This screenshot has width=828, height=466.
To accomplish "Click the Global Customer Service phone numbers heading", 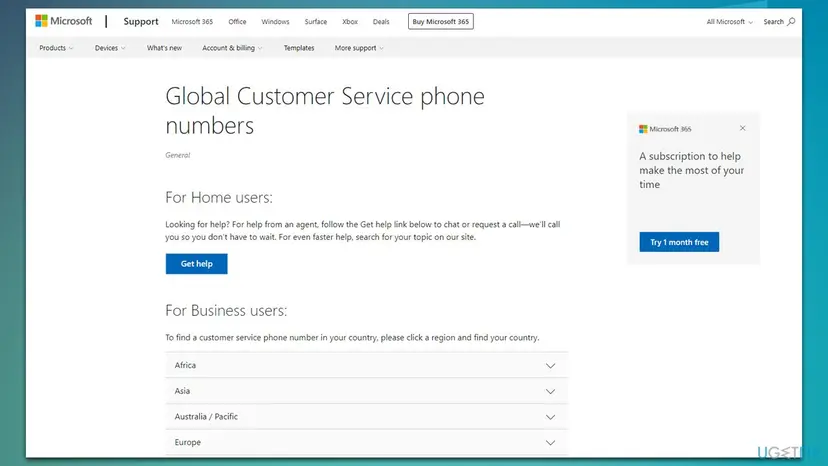I will point(325,110).
